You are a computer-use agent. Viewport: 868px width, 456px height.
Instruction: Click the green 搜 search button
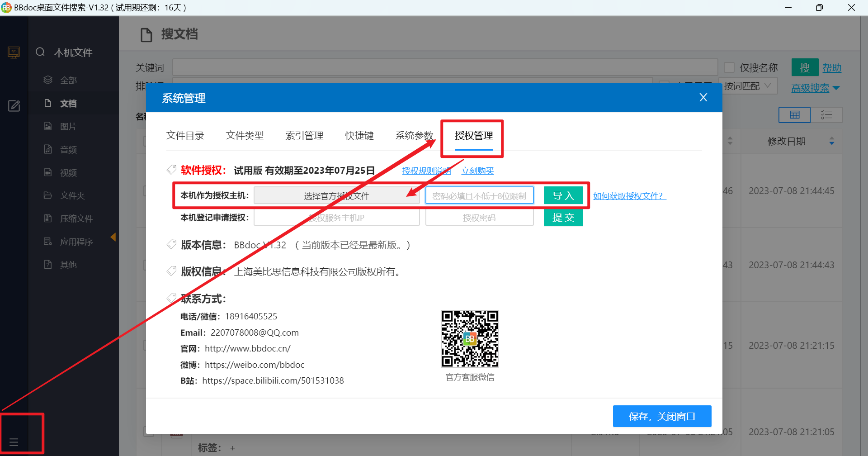coord(805,67)
